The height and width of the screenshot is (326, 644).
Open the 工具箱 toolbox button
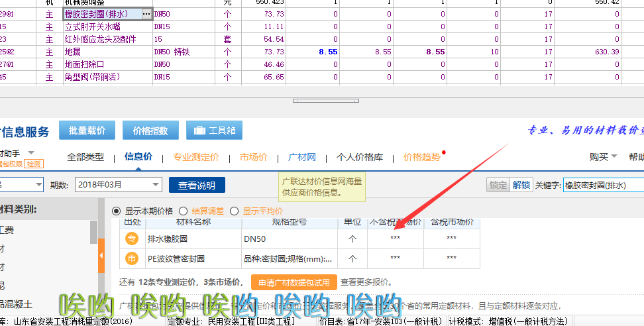215,130
